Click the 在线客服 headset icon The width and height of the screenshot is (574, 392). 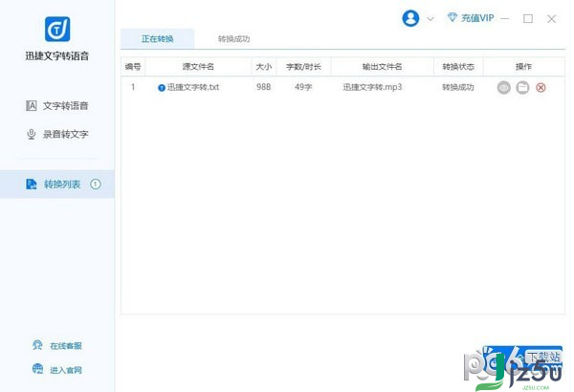pos(37,345)
